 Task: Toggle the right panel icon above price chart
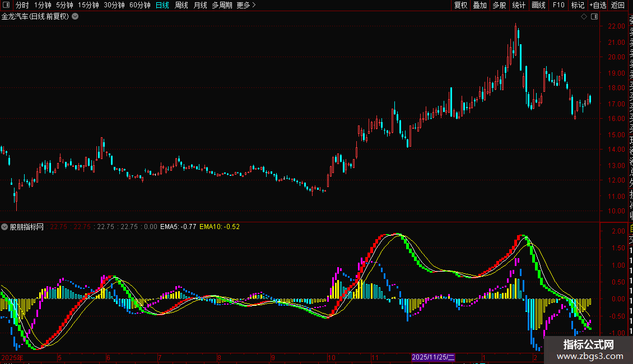tap(594, 17)
